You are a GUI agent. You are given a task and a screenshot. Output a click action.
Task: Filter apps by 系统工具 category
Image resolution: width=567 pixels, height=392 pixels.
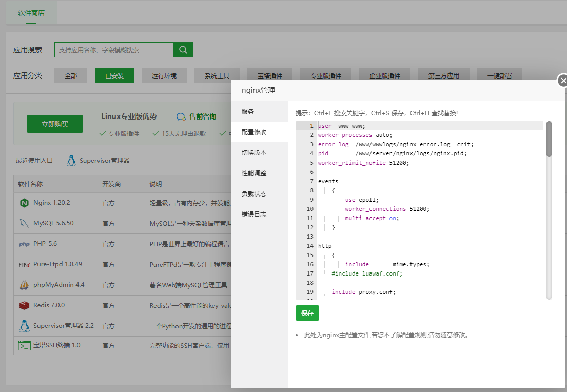(217, 75)
